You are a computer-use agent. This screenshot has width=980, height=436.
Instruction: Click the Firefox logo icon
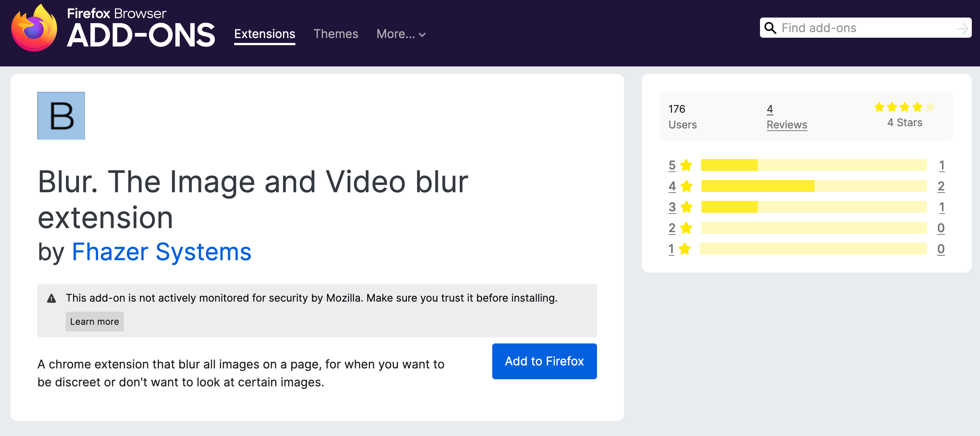pos(34,28)
